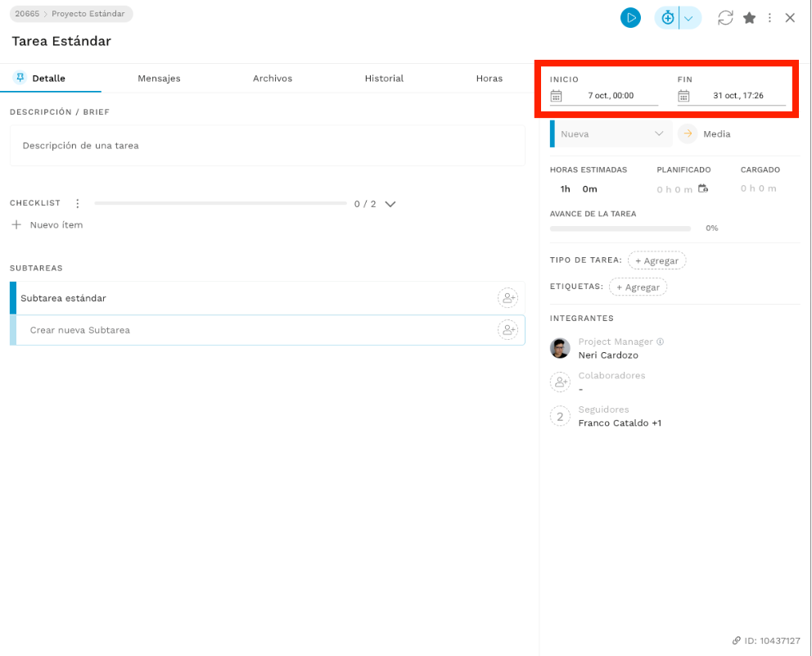The width and height of the screenshot is (812, 656).
Task: Click Franco Cataldo +1 followers text
Action: (x=620, y=423)
